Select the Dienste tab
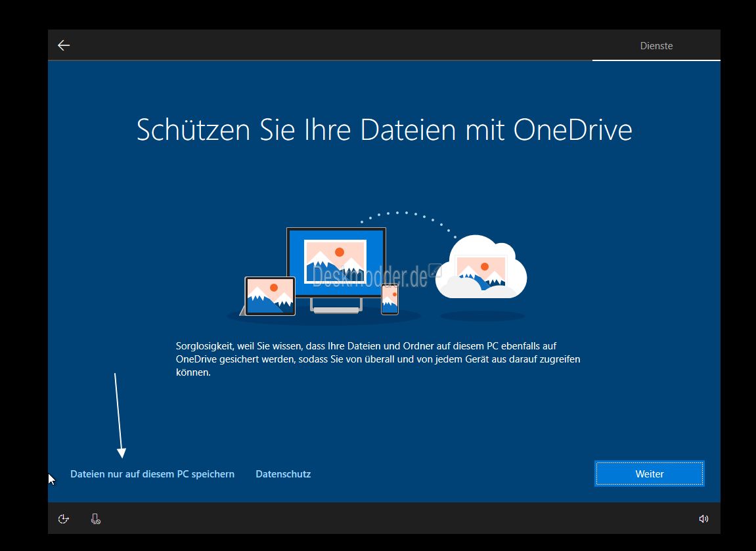Viewport: 756px width, 551px height. (x=656, y=46)
